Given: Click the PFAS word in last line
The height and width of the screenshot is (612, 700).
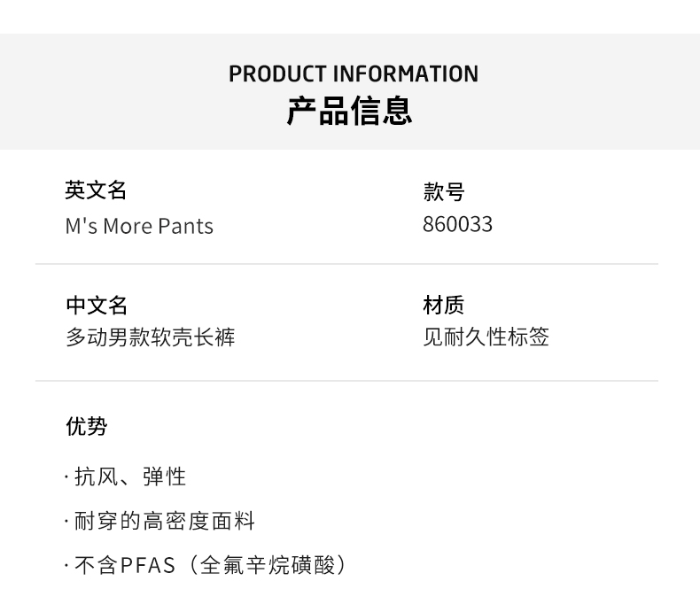Looking at the screenshot, I should pos(146,565).
